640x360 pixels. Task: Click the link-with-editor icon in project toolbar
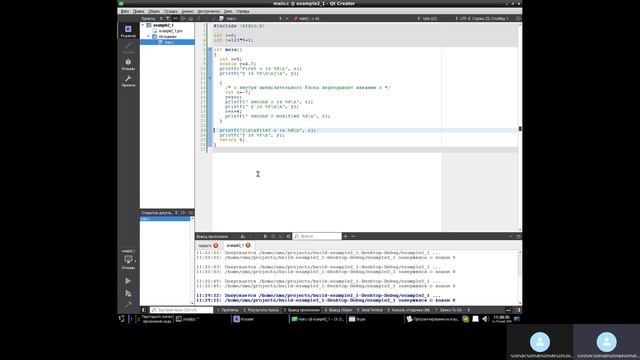[x=176, y=18]
